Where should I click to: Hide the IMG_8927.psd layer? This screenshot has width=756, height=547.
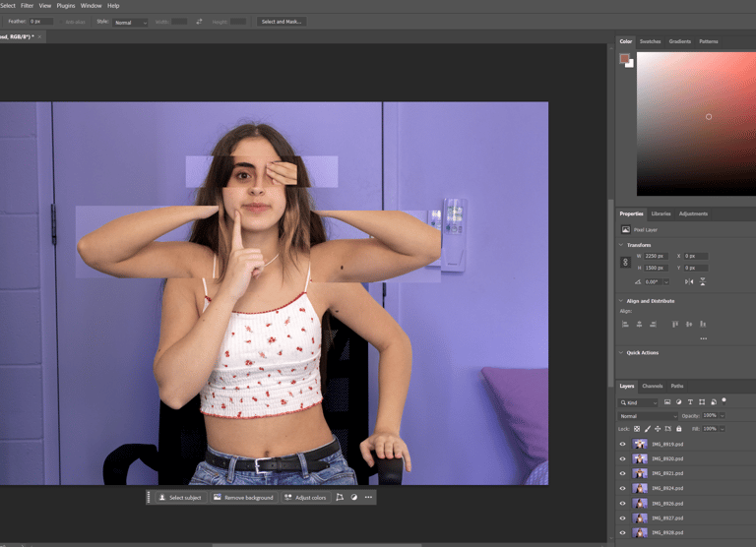(622, 518)
